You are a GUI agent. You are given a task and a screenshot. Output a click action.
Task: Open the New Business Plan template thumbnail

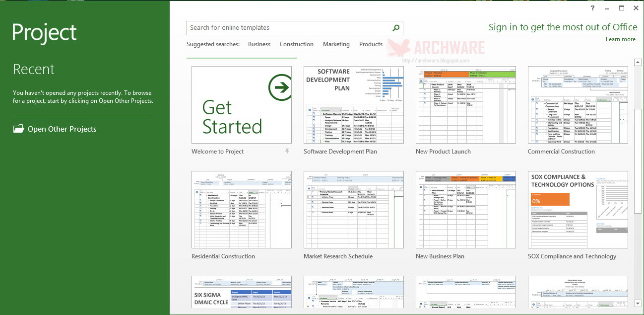pyautogui.click(x=466, y=210)
